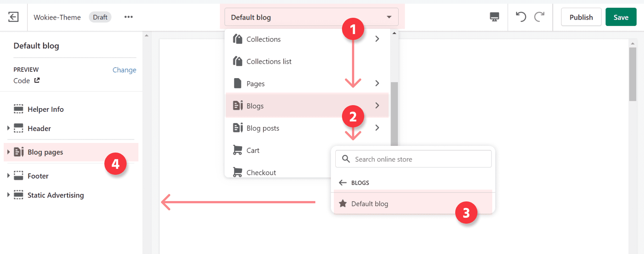Click the redo arrow icon

point(539,17)
